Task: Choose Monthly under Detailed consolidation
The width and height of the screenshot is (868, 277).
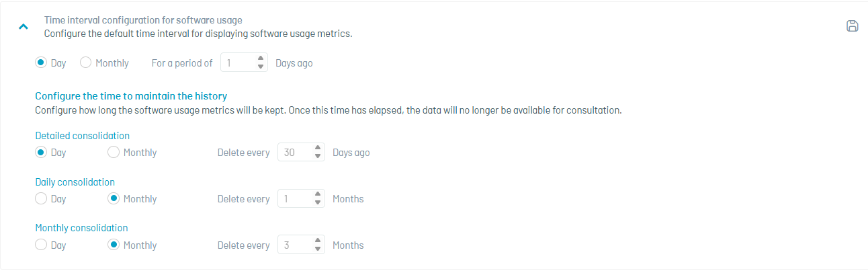Action: pyautogui.click(x=114, y=152)
